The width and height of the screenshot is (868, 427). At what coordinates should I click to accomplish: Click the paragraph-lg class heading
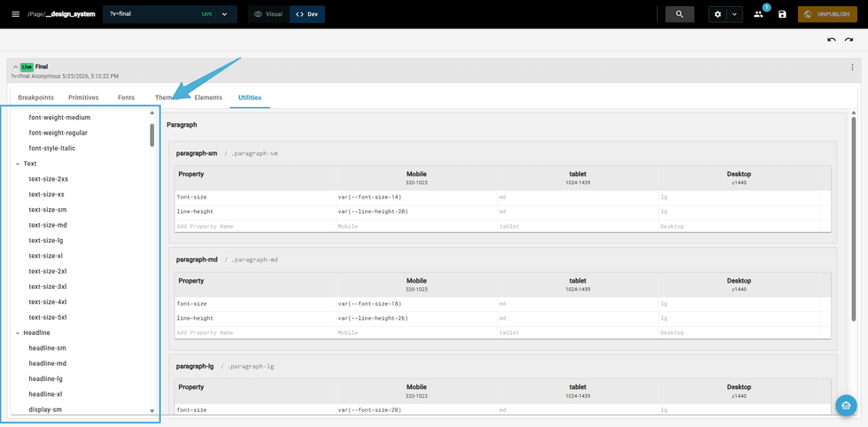point(195,366)
